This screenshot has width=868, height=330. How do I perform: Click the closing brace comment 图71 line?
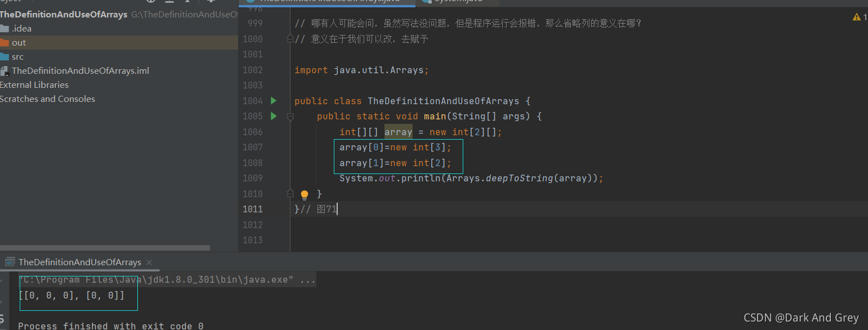315,209
